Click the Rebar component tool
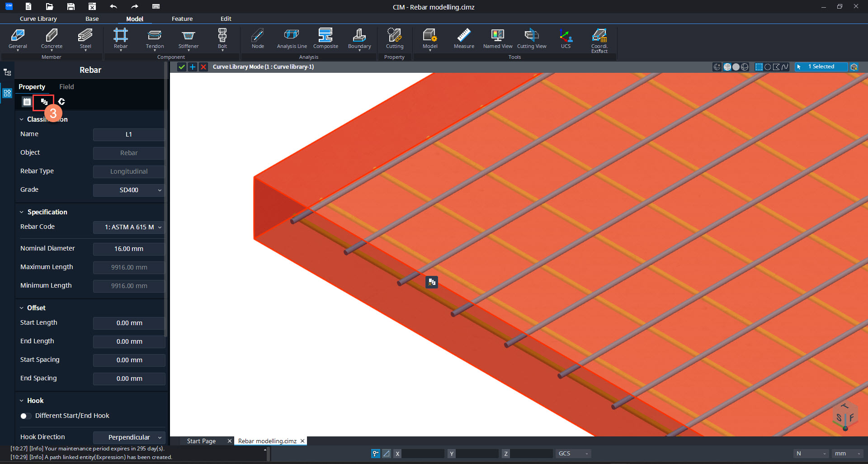 click(121, 39)
